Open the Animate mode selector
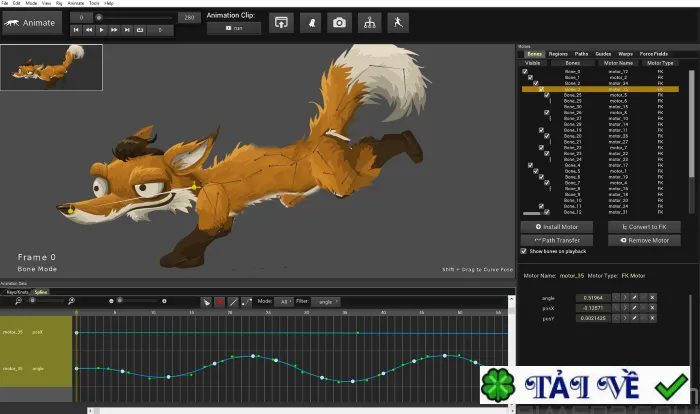This screenshot has width=700, height=414. coord(32,23)
